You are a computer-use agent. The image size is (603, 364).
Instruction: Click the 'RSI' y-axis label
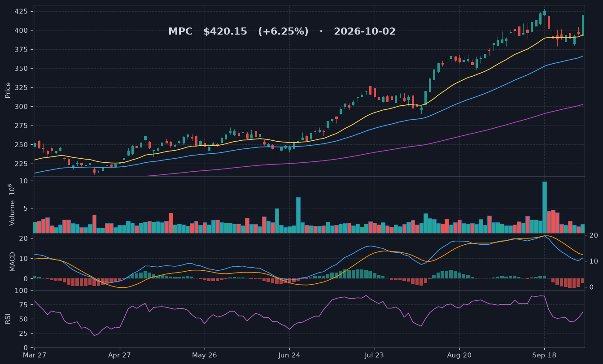click(8, 319)
